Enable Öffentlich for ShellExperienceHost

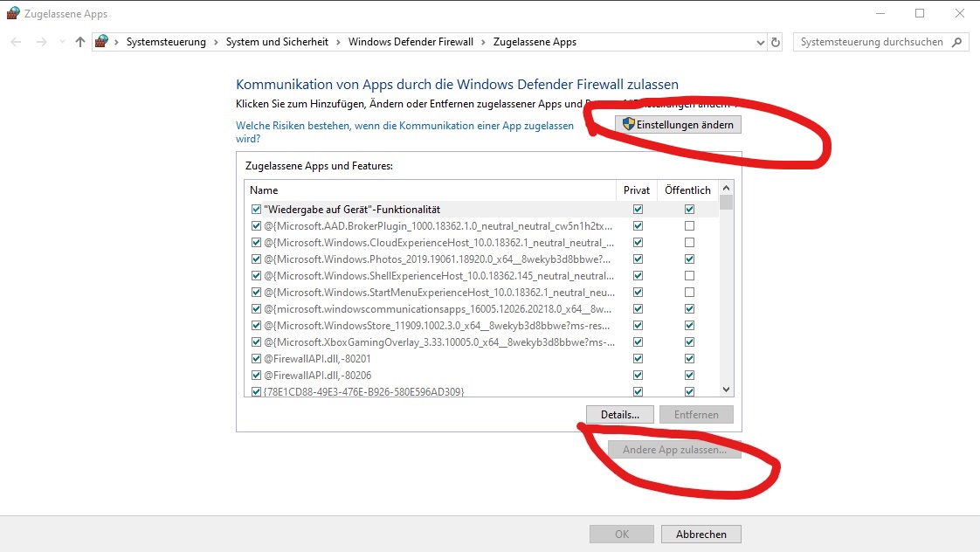(689, 276)
